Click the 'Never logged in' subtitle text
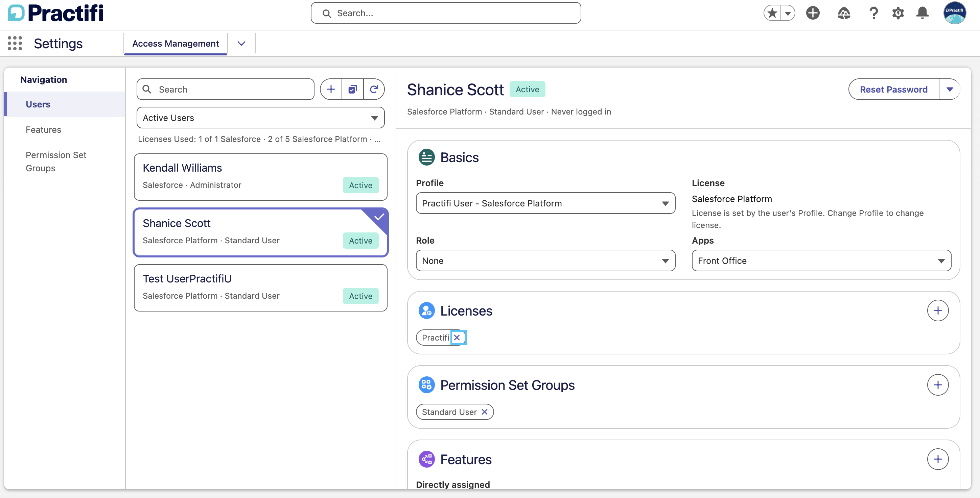This screenshot has height=498, width=980. (581, 112)
